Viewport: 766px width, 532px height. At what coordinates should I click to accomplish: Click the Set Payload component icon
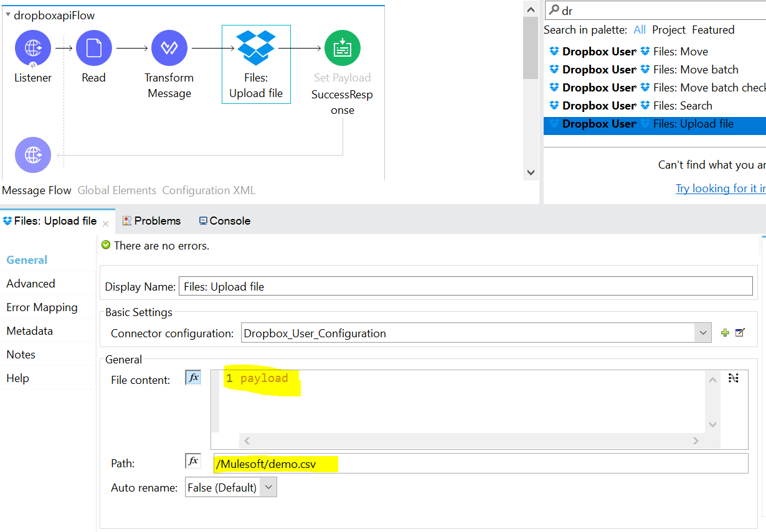pyautogui.click(x=342, y=48)
